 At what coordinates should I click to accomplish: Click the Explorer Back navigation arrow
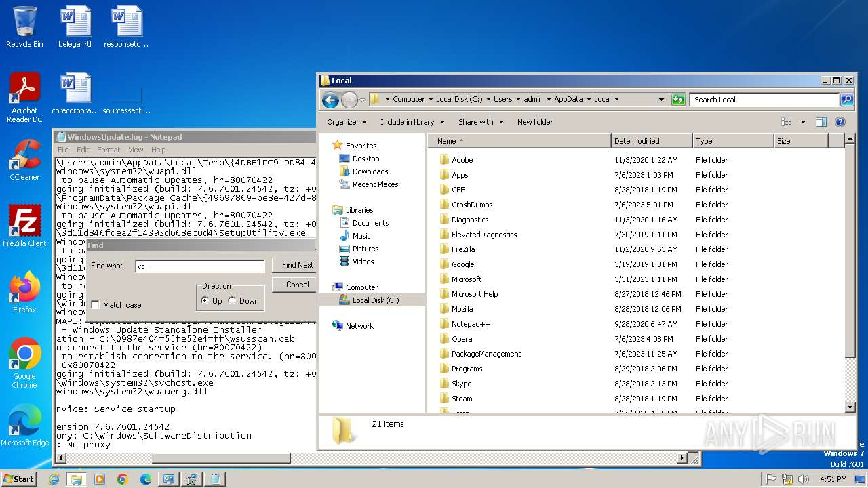click(330, 100)
